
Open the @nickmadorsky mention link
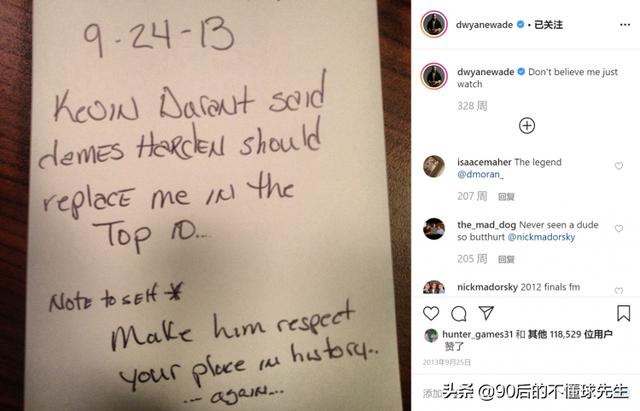pyautogui.click(x=541, y=237)
